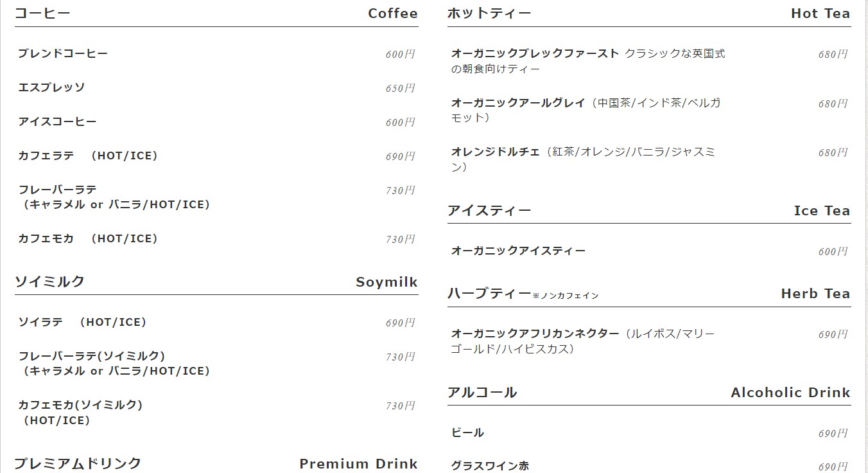
Task: Click the Hot Tea section heading
Action: point(820,13)
